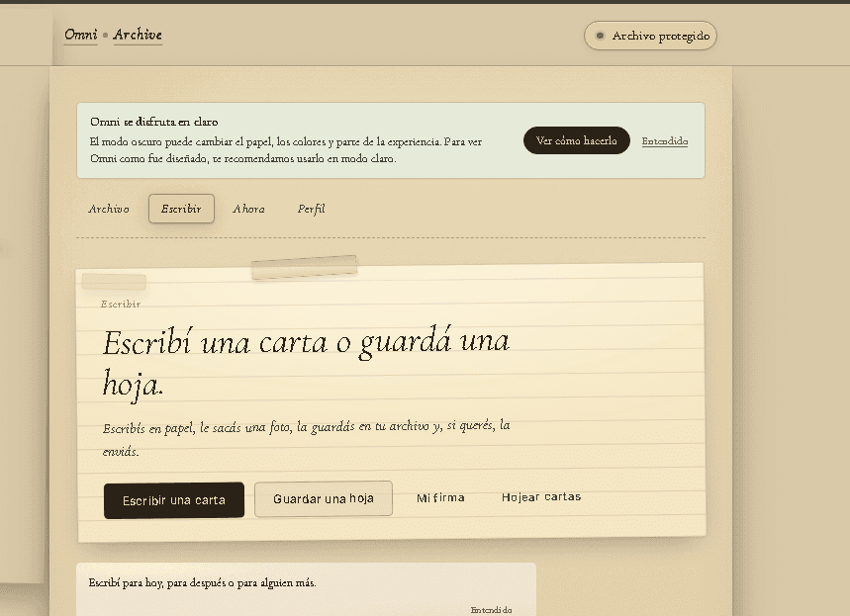
Task: Open 'Mi firma'
Action: (x=440, y=497)
